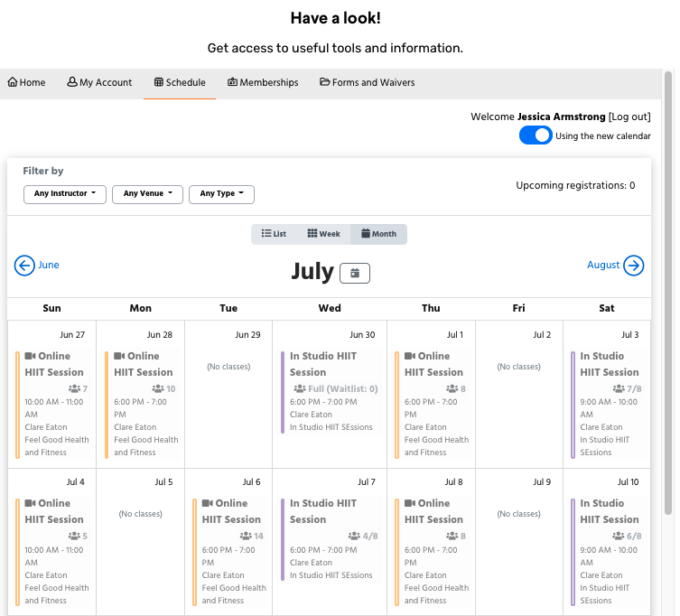680x616 pixels.
Task: Click the Jul 2 date label
Action: coord(542,334)
